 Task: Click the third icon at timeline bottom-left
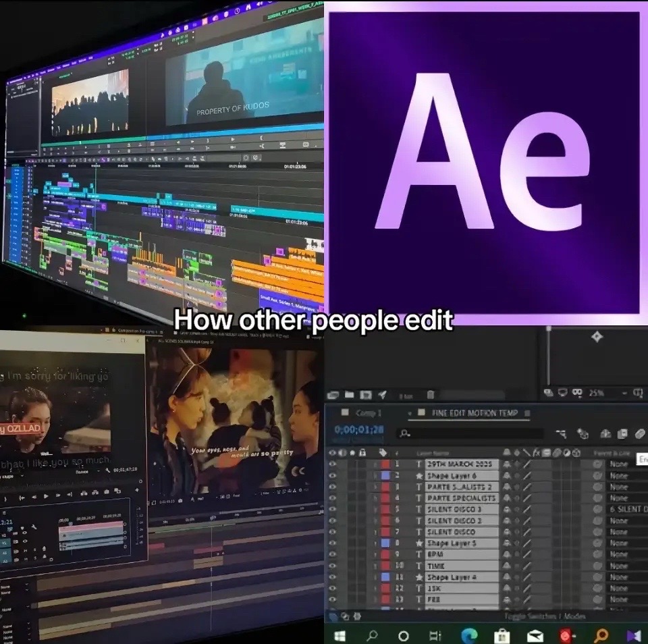pos(358,616)
